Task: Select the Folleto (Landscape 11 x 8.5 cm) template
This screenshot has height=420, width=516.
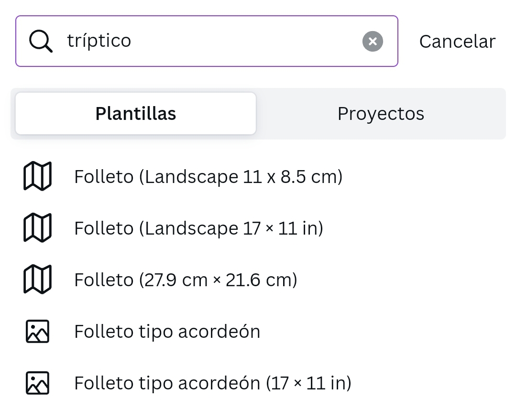Action: [208, 177]
